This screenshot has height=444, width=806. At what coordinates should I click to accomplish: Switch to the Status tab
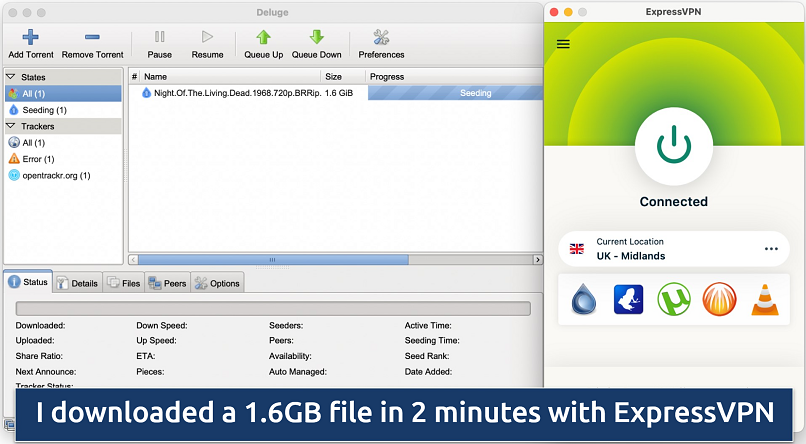pyautogui.click(x=29, y=282)
